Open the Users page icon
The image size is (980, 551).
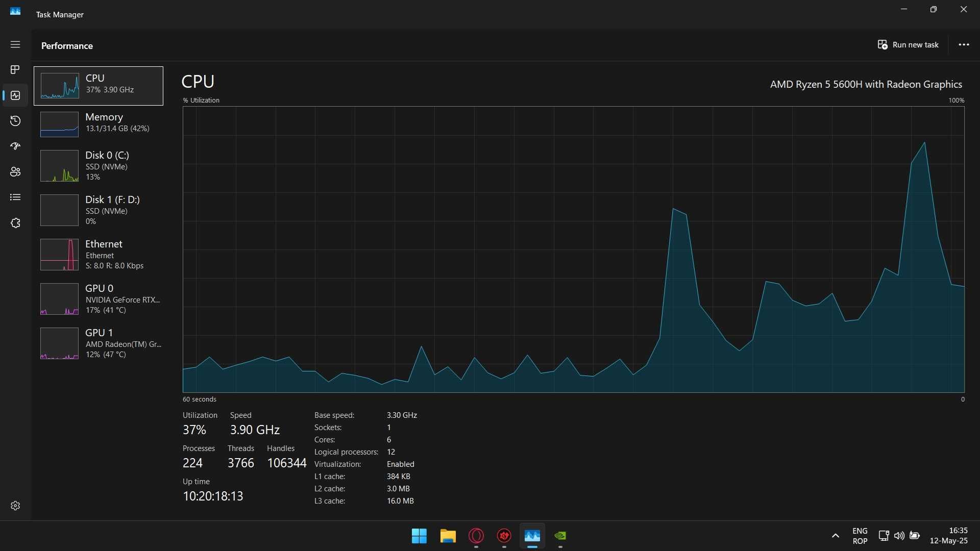tap(15, 172)
